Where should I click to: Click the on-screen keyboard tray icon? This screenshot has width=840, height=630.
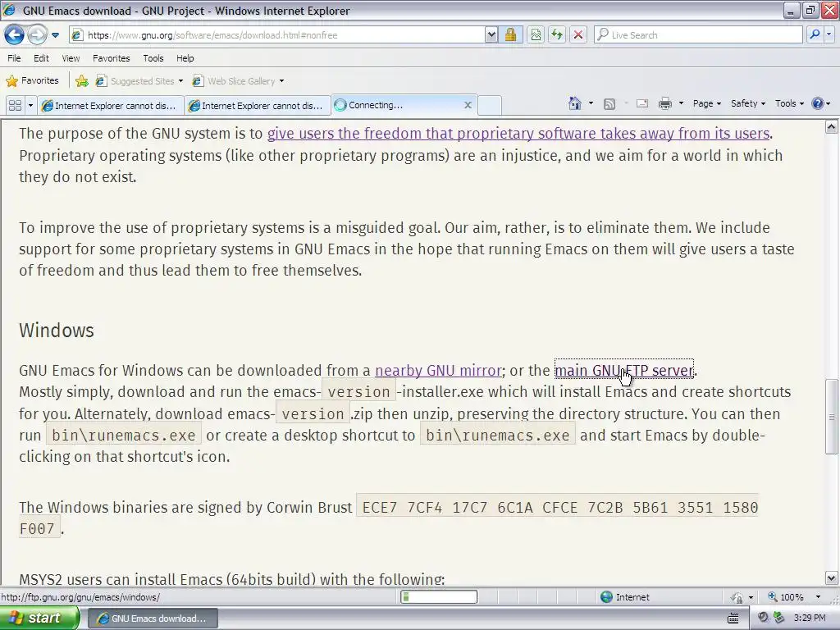(733, 619)
